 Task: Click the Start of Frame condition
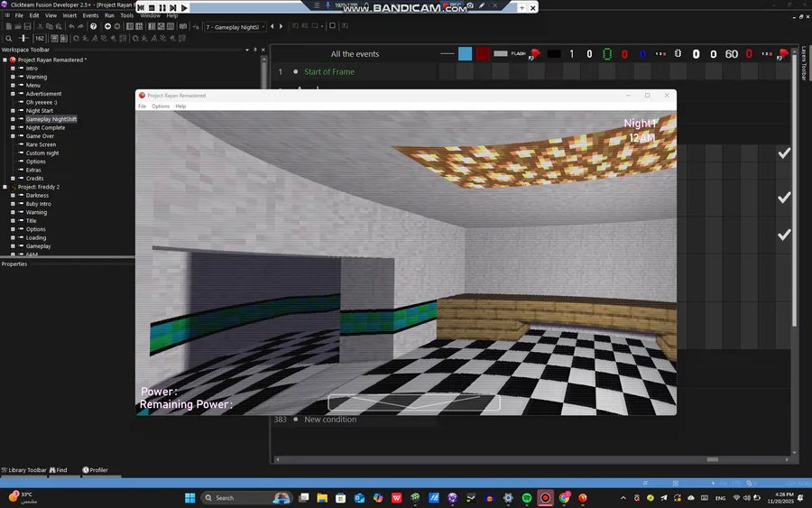[329, 72]
